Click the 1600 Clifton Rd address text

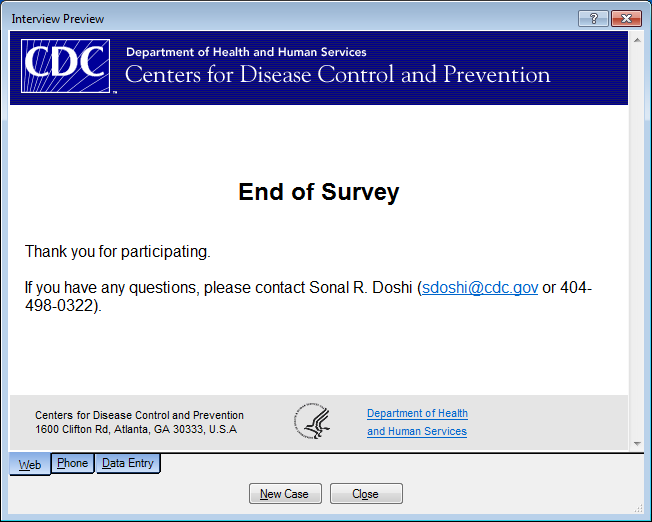[x=136, y=429]
